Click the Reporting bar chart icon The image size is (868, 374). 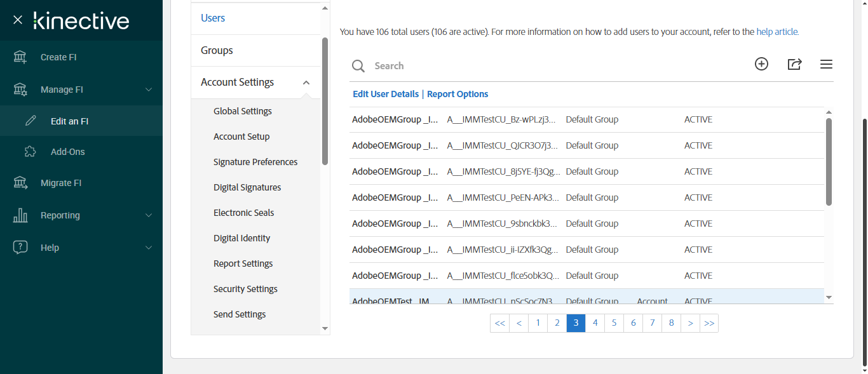point(20,215)
